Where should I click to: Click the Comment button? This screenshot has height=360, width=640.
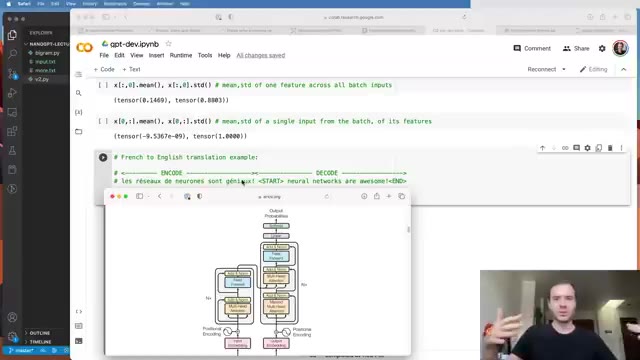[x=532, y=48]
